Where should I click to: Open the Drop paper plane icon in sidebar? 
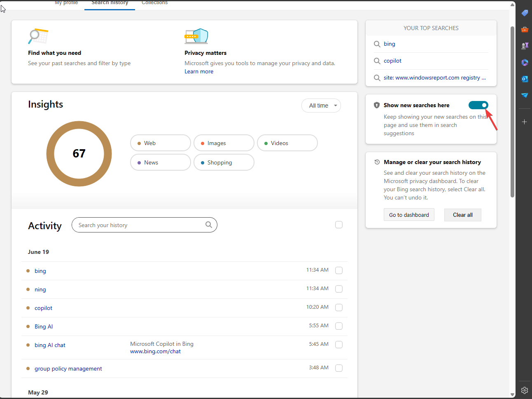coord(525,95)
